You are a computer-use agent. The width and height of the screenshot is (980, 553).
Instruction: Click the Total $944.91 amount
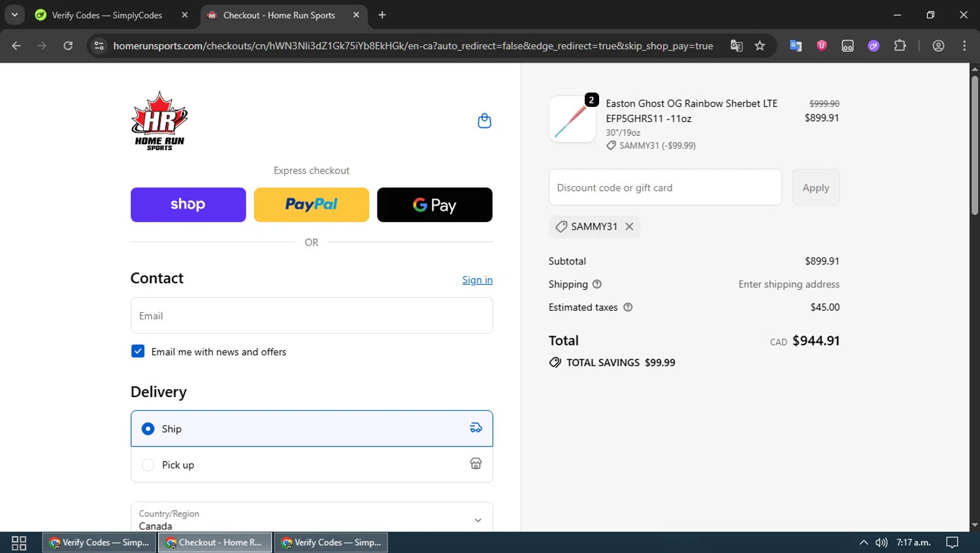[x=816, y=341]
